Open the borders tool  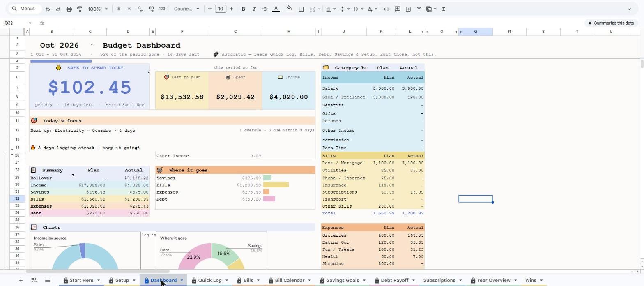pyautogui.click(x=301, y=9)
